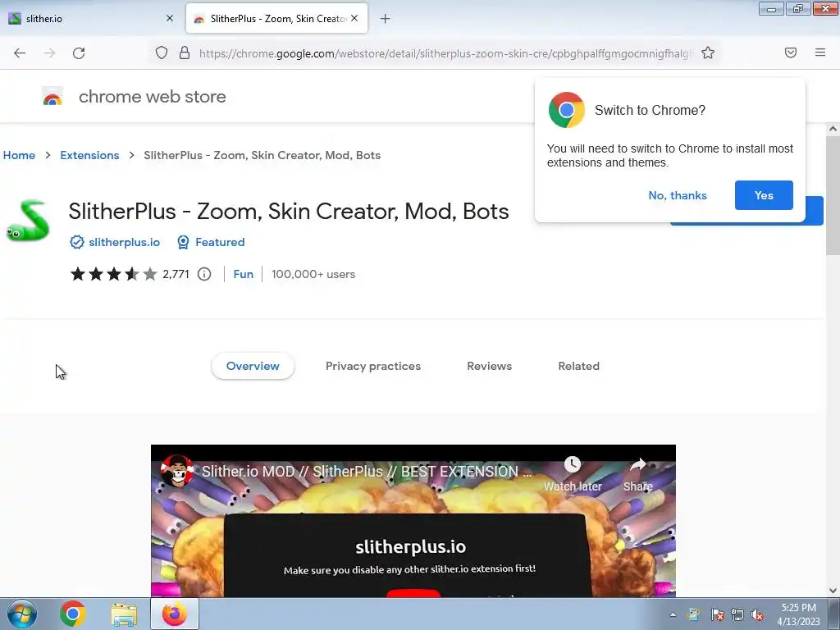Click the padlock site security icon
Screen dimensions: 840x630
click(185, 52)
